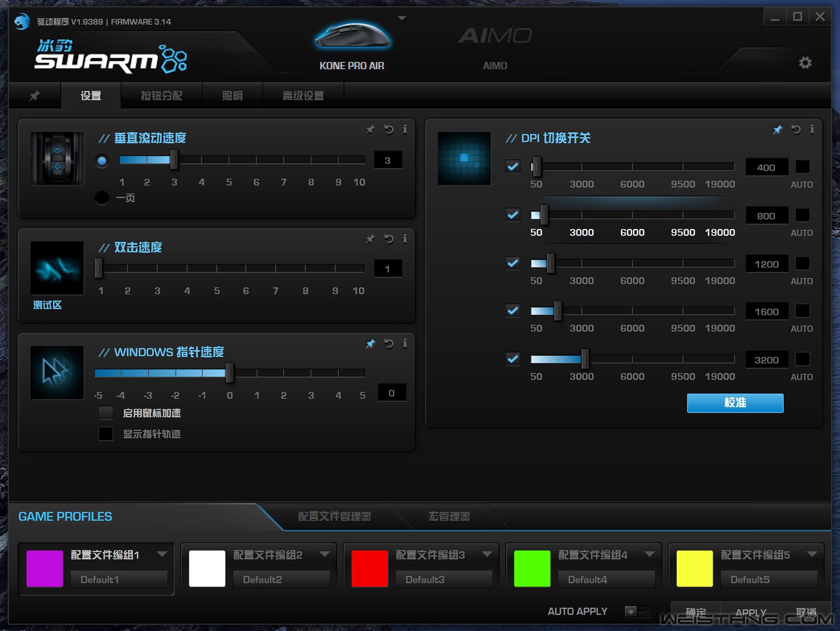Click the pin icon in the tab bar
Viewport: 840px width, 631px height.
pyautogui.click(x=34, y=95)
